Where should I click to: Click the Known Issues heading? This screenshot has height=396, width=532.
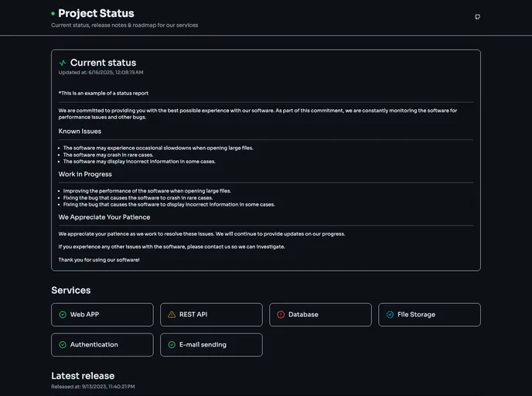point(80,131)
